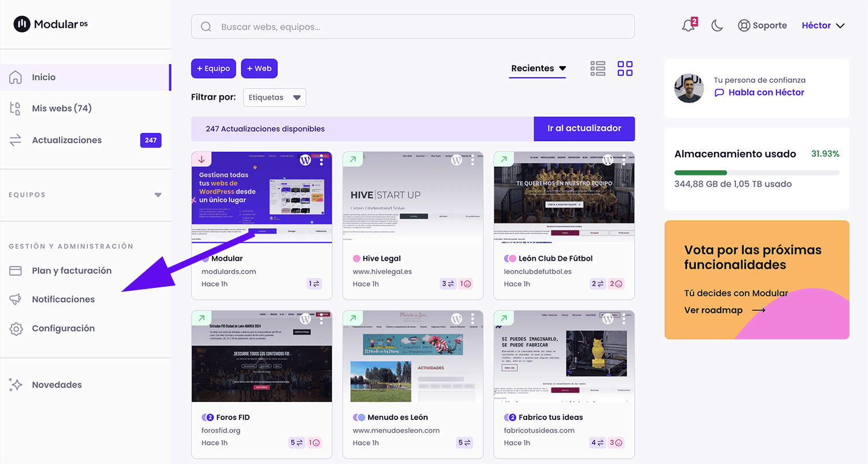Switch to list view icon

coord(598,68)
